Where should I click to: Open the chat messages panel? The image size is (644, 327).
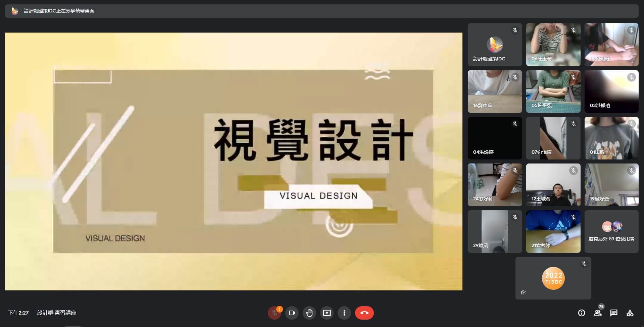pyautogui.click(x=614, y=313)
